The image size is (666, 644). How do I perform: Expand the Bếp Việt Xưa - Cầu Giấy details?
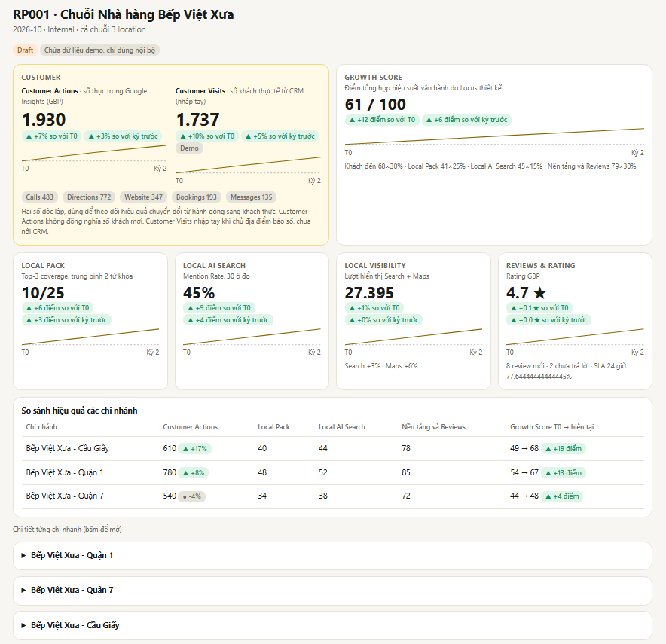click(332, 625)
